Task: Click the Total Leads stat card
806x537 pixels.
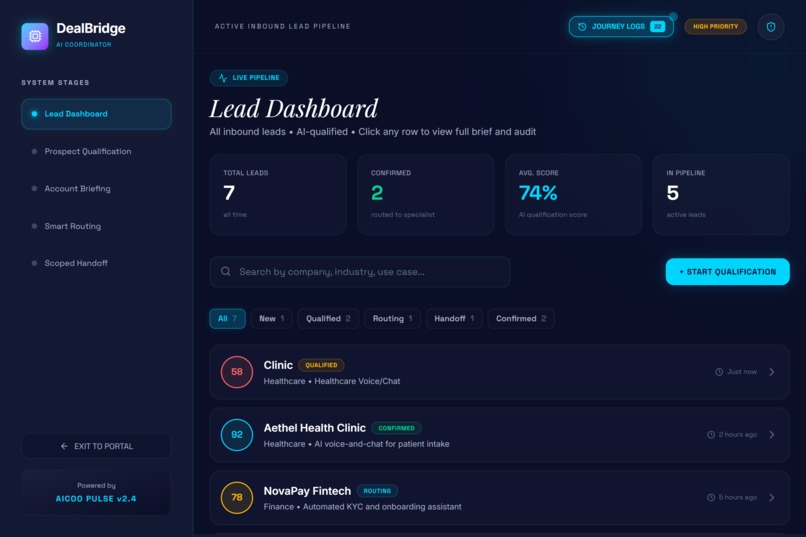Action: (x=278, y=194)
